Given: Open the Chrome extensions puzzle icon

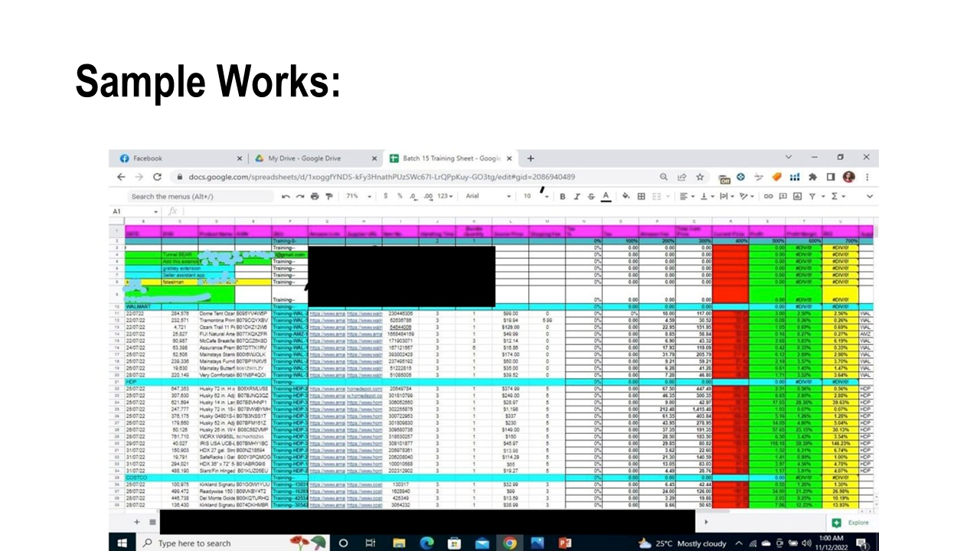Looking at the screenshot, I should coord(813,177).
